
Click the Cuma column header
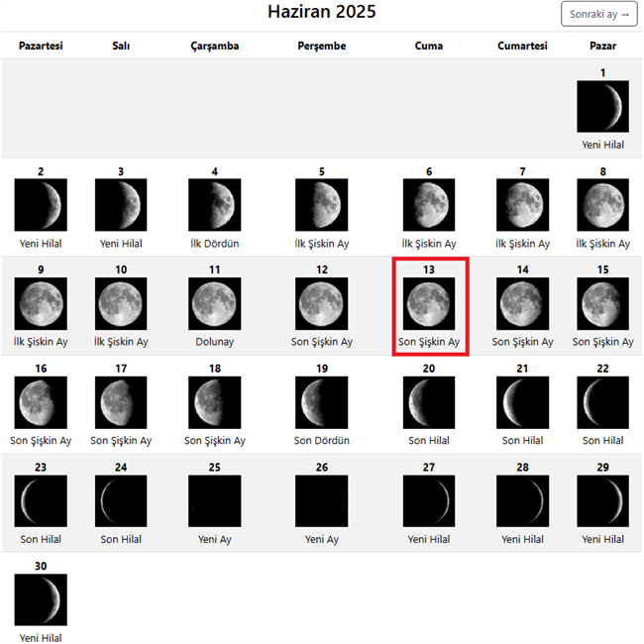point(429,46)
